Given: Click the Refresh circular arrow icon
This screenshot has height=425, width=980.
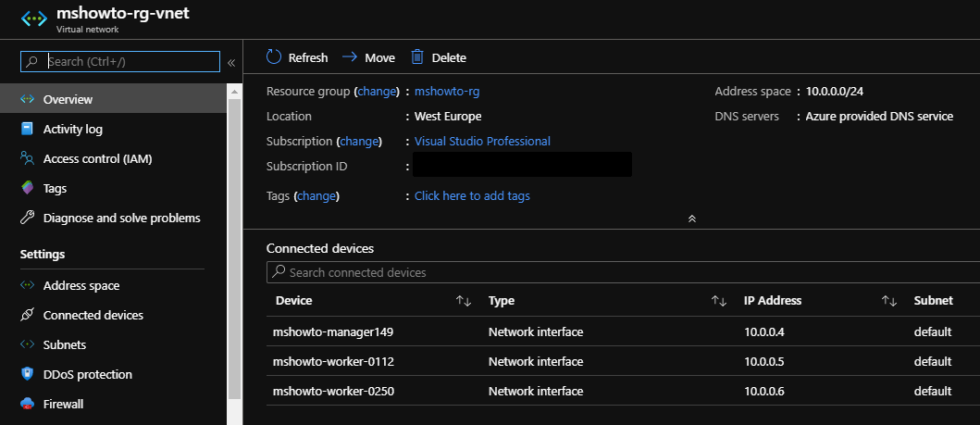Looking at the screenshot, I should pyautogui.click(x=274, y=56).
